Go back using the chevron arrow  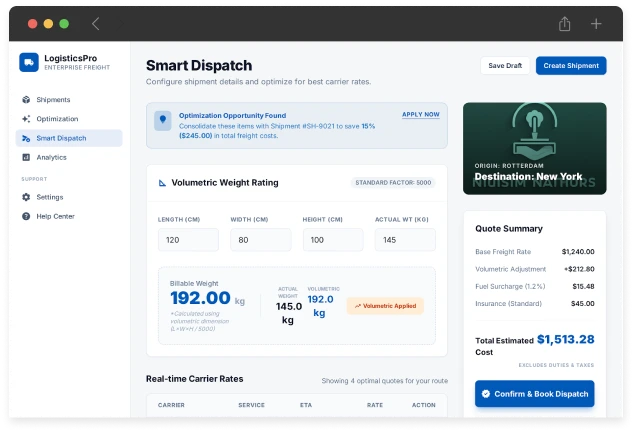click(96, 23)
